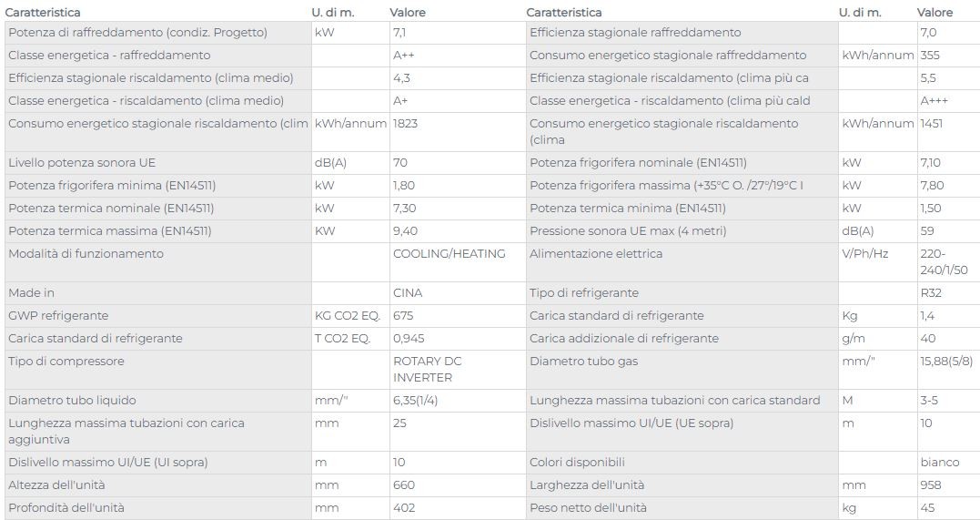Click the 'Efficienza stagionale raffreddamento' label
980x520 pixels.
[635, 33]
